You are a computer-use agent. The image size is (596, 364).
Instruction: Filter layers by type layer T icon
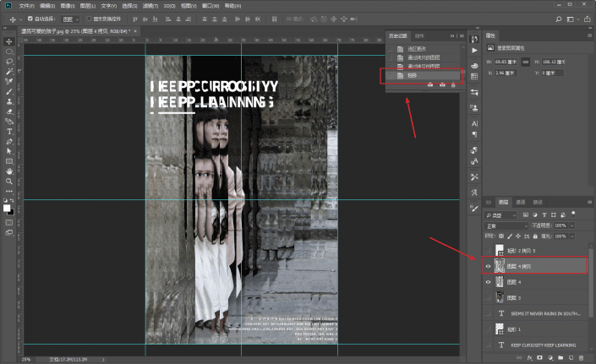click(544, 215)
